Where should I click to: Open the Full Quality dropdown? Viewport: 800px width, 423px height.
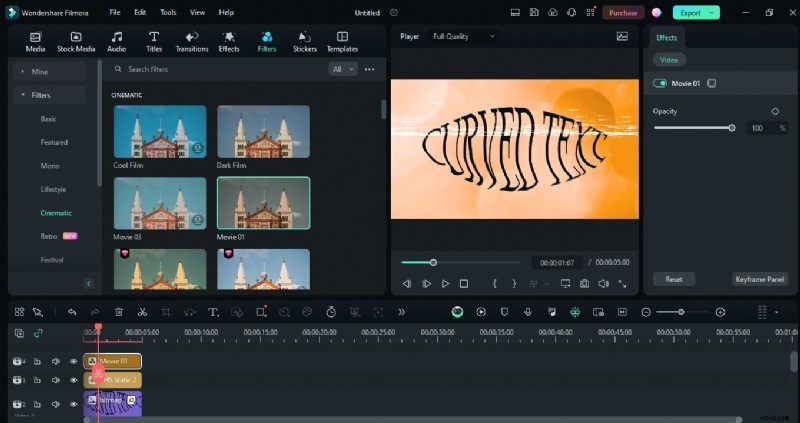tap(463, 36)
